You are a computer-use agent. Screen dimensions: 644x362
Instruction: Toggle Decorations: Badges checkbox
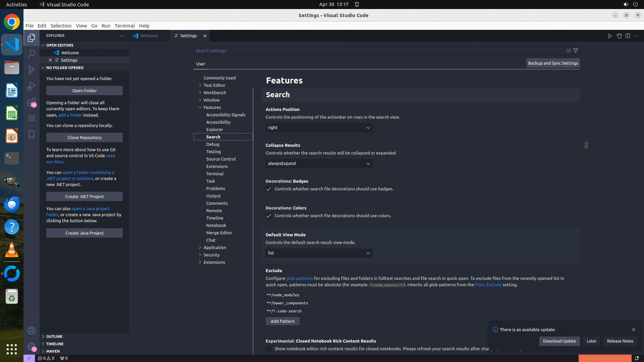(x=269, y=189)
